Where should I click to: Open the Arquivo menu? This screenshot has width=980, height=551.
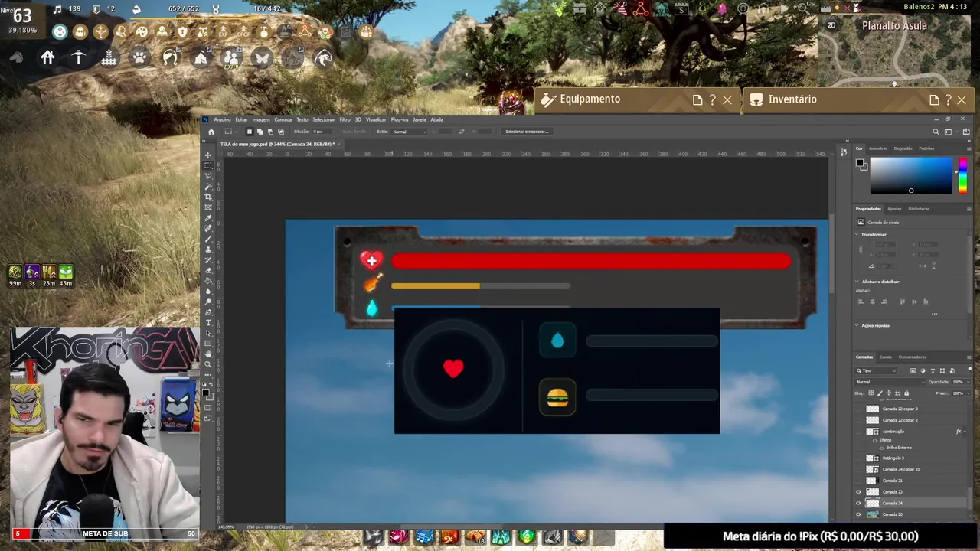point(222,119)
